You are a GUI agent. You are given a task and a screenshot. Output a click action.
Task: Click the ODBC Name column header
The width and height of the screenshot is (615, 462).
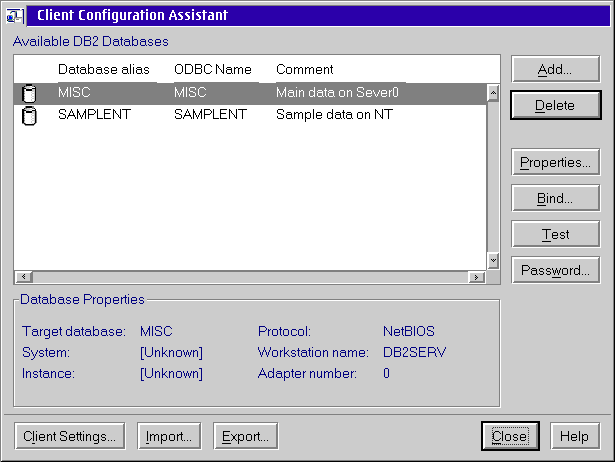pos(213,70)
